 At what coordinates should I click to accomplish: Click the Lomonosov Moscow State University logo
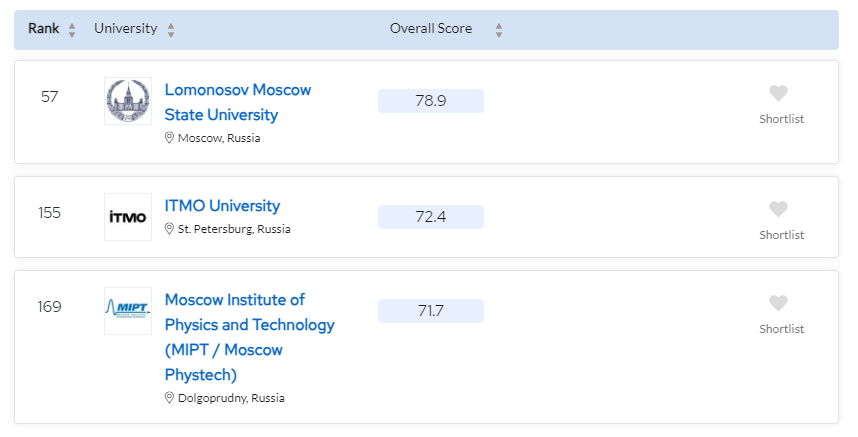[128, 101]
